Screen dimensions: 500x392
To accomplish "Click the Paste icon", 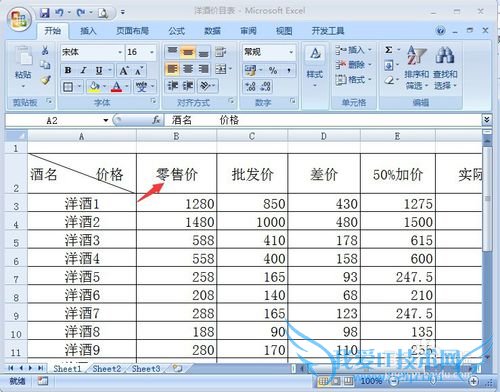I will coord(23,56).
